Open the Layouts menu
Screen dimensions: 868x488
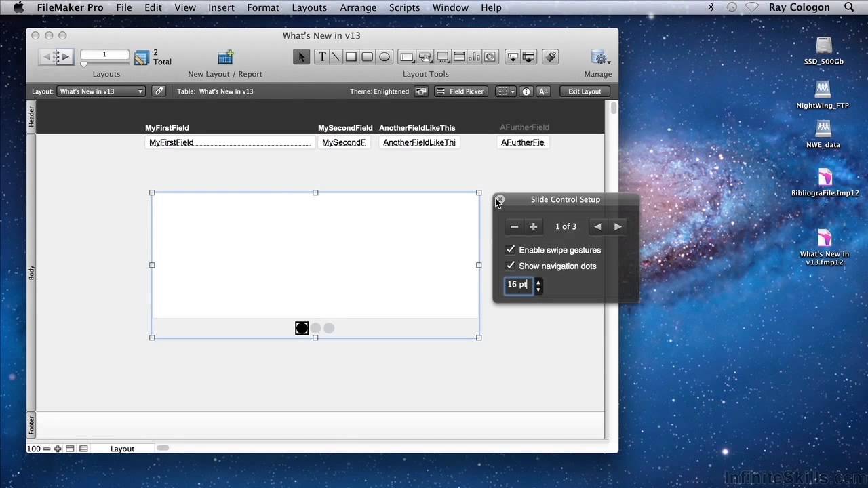pos(309,7)
